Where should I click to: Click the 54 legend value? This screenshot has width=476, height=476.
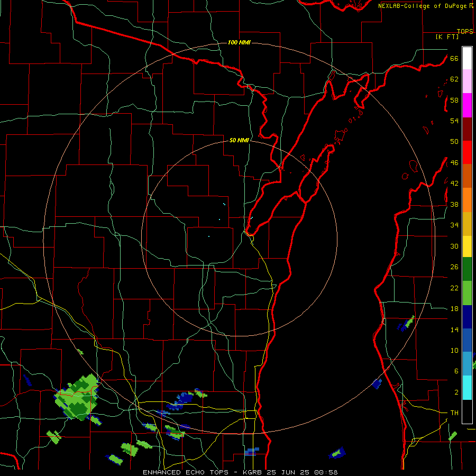click(454, 121)
